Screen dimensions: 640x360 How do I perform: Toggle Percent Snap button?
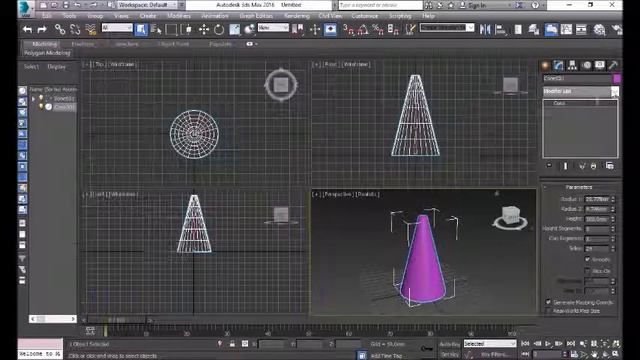tap(378, 29)
